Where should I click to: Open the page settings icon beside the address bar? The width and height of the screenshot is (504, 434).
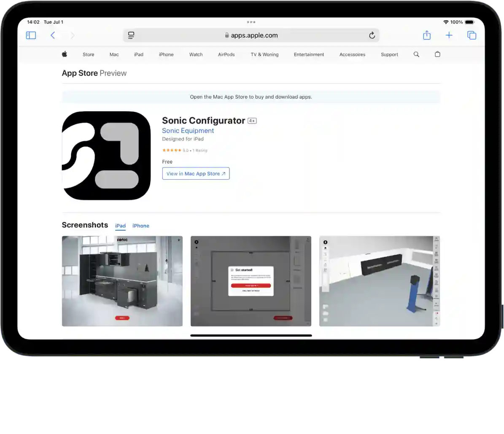[x=131, y=35]
